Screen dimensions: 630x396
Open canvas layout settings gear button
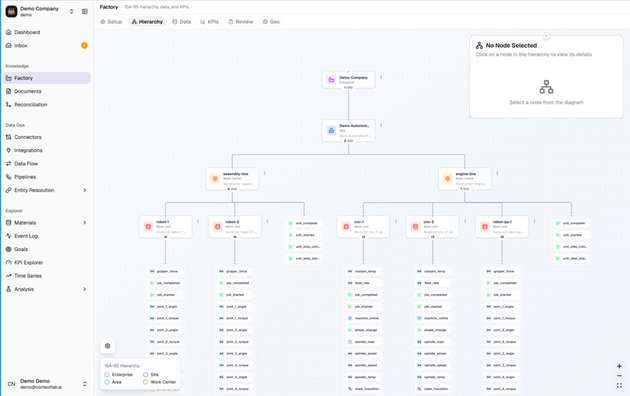tap(108, 346)
